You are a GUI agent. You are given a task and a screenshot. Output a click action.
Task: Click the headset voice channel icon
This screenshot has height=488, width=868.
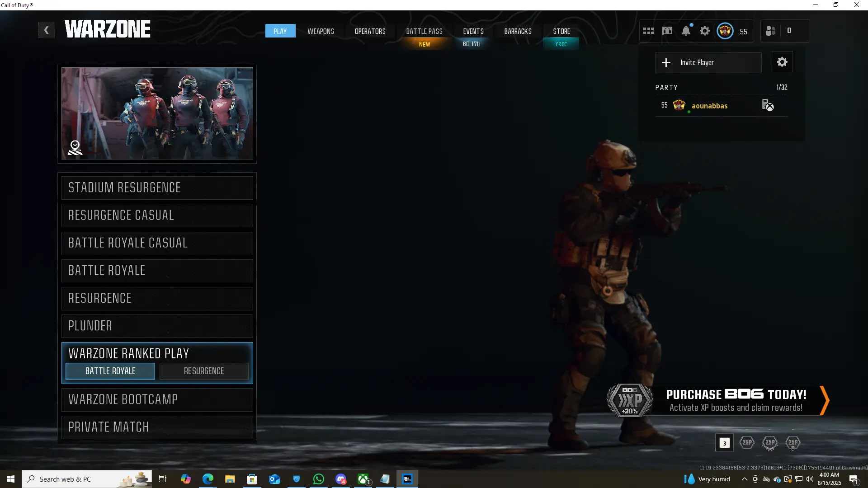pos(667,31)
